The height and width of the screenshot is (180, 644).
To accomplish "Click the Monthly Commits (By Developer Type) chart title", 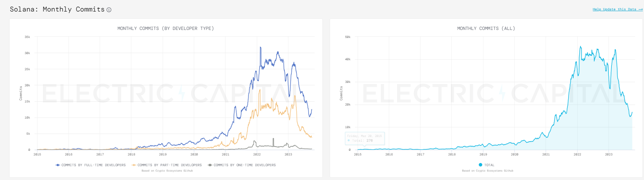I will (x=165, y=28).
